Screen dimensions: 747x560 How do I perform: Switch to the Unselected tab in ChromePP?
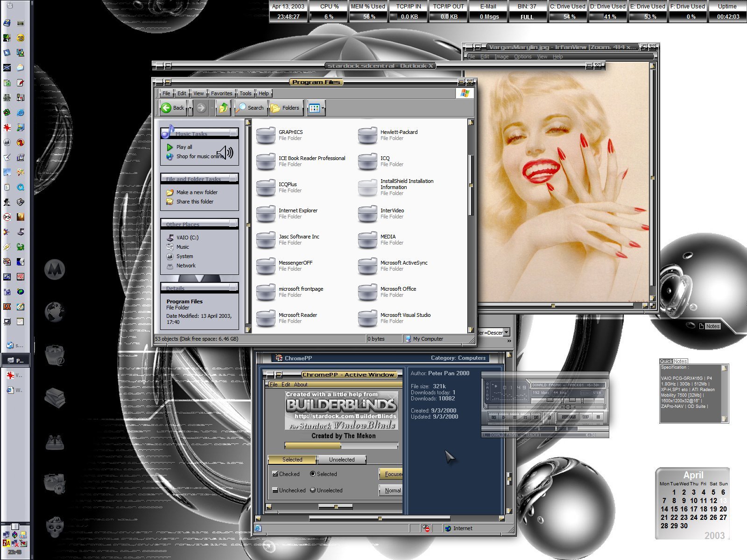pyautogui.click(x=342, y=460)
